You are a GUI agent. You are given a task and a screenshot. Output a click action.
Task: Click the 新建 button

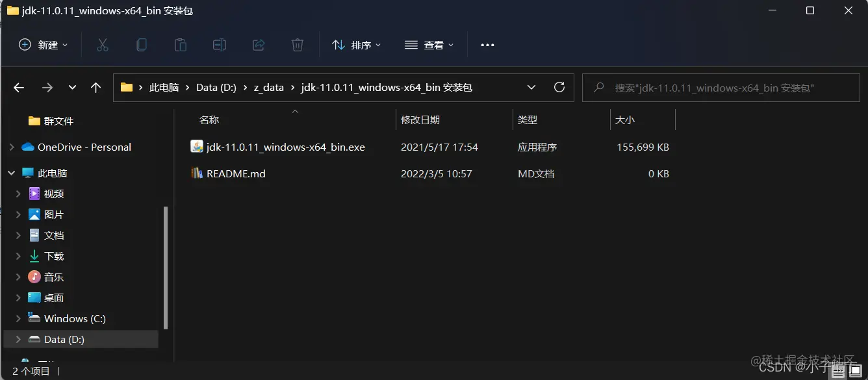(x=39, y=44)
